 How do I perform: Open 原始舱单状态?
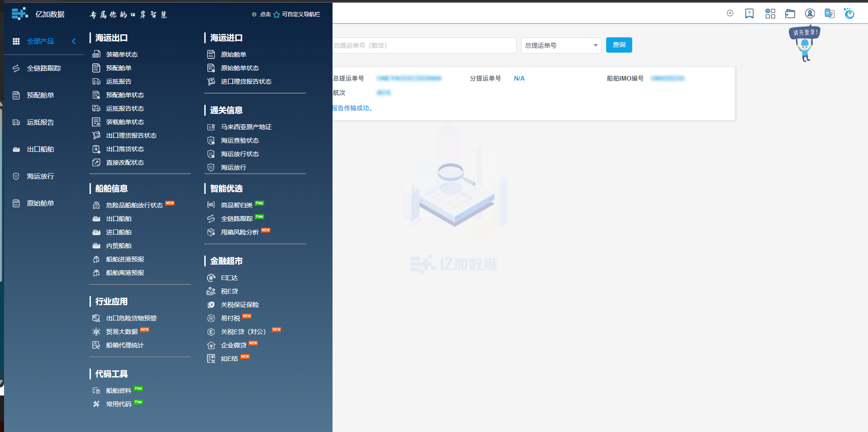[240, 68]
